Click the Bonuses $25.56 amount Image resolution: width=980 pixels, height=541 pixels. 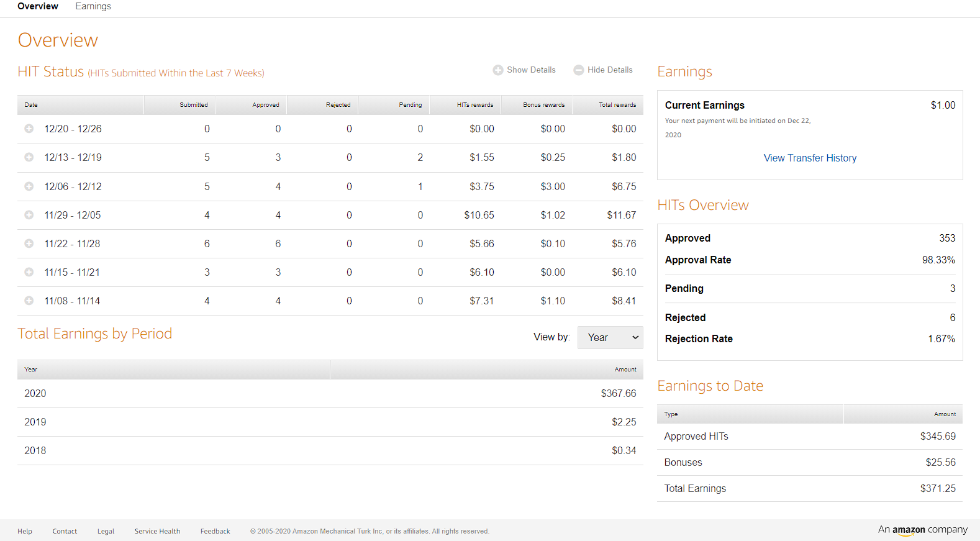(940, 462)
